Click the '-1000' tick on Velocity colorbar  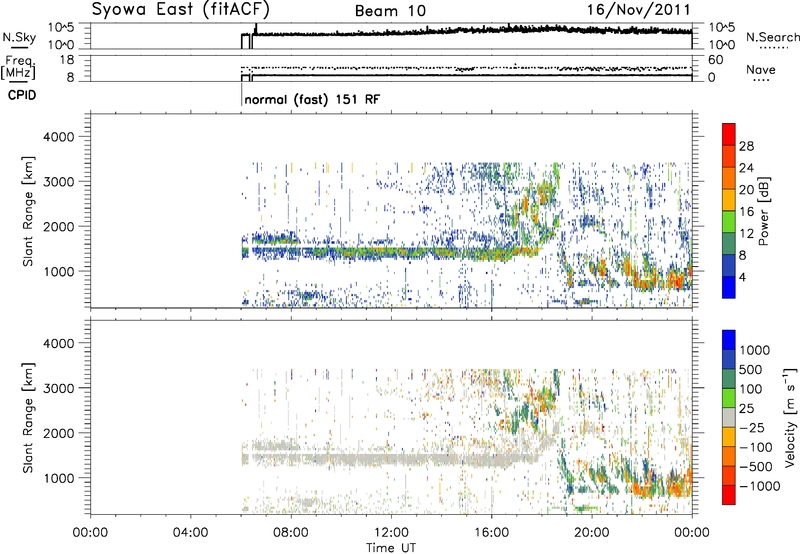tap(760, 486)
